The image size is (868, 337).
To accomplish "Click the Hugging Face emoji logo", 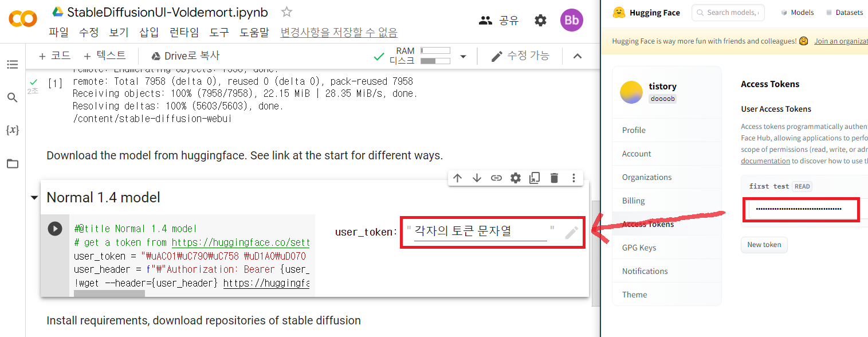I will click(x=618, y=12).
